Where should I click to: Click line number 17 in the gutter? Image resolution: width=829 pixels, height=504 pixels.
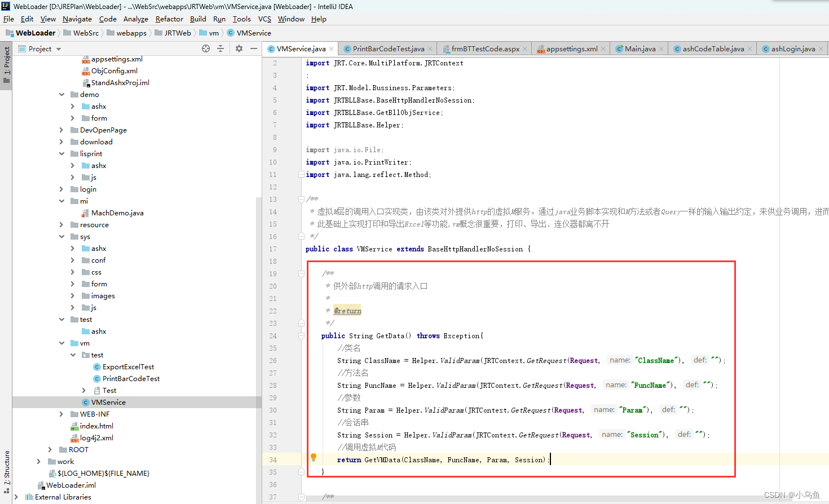[273, 249]
